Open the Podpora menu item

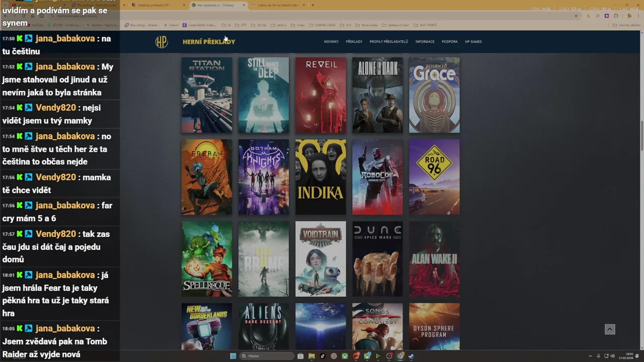pos(450,42)
